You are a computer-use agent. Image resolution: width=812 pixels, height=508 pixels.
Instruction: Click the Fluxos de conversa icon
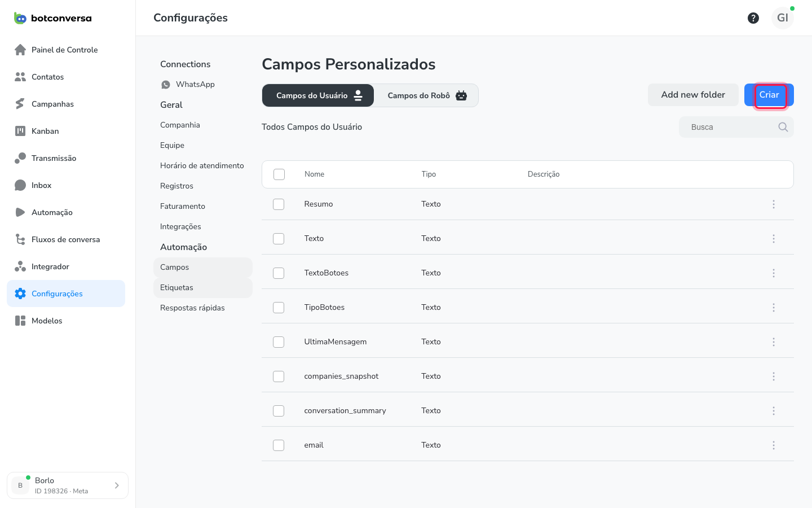(x=20, y=239)
